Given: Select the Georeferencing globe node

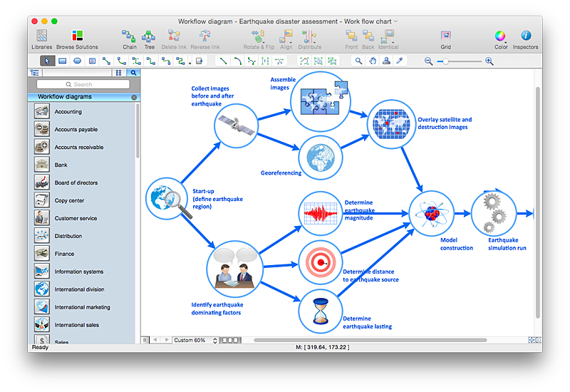Looking at the screenshot, I should pyautogui.click(x=320, y=158).
